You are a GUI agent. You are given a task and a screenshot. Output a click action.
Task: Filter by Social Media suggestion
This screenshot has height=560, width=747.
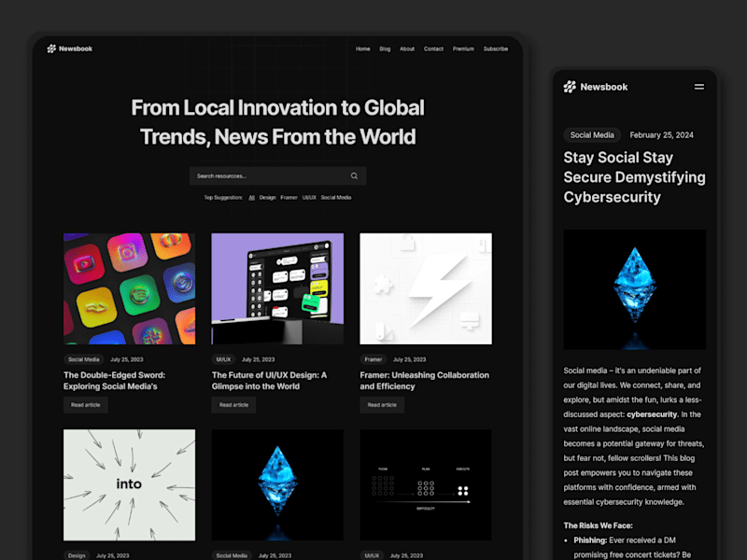(336, 197)
